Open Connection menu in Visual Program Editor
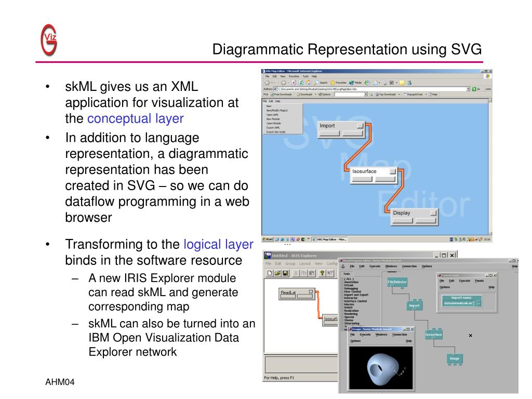 [x=409, y=267]
